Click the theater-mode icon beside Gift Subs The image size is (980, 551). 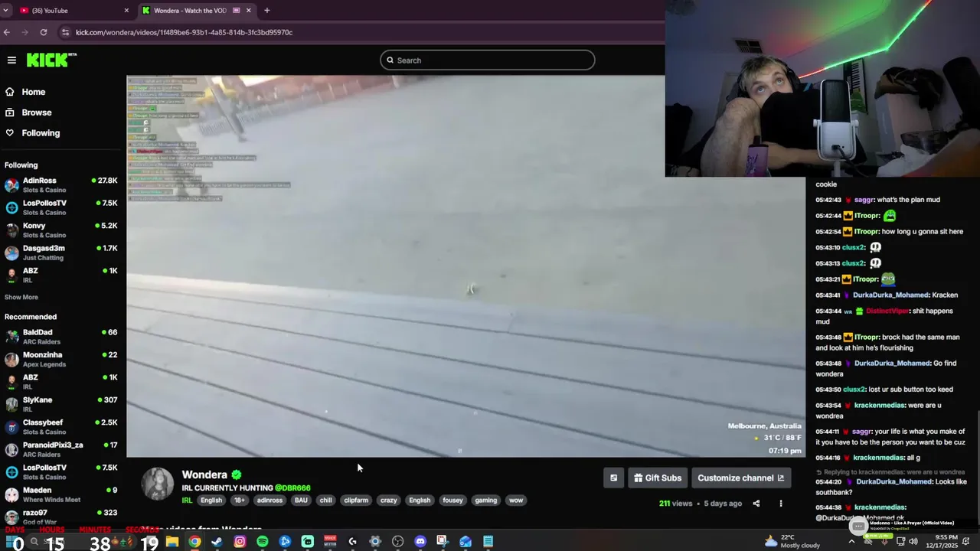pos(613,478)
